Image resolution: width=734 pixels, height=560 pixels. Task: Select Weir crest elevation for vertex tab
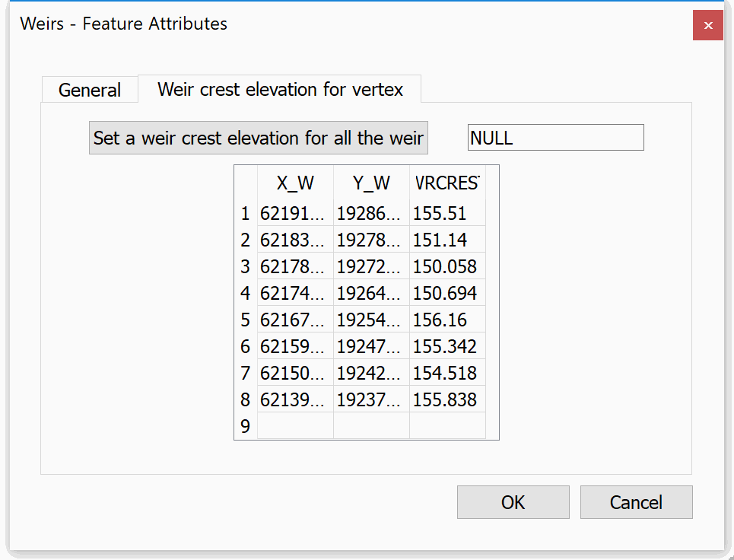[x=280, y=89]
